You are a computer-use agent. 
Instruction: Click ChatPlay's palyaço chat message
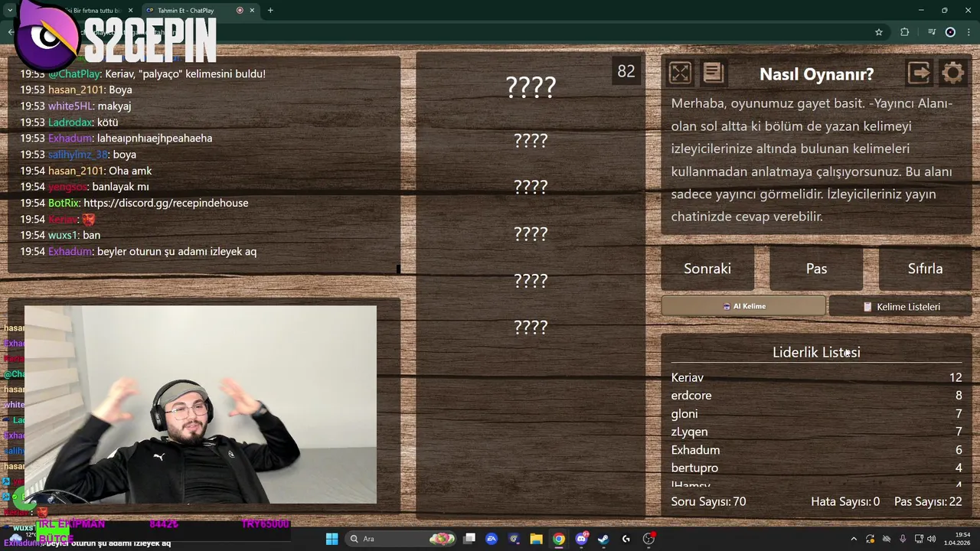[x=142, y=73]
